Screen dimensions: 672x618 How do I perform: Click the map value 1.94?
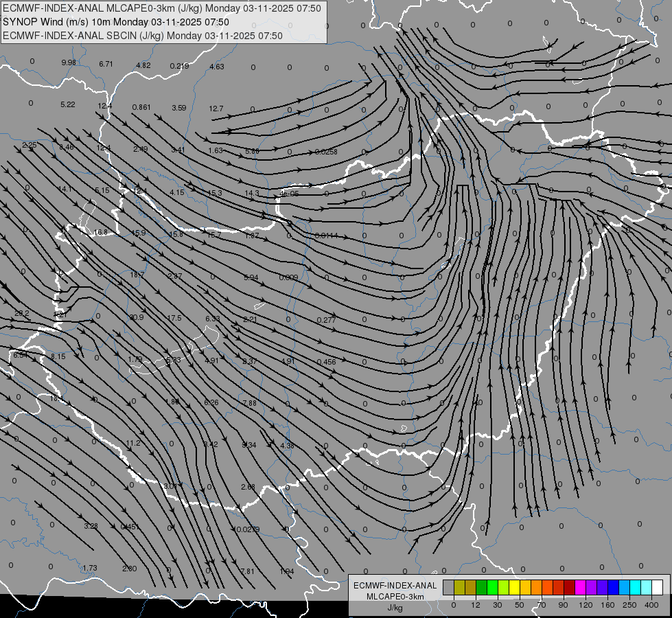[x=287, y=571]
